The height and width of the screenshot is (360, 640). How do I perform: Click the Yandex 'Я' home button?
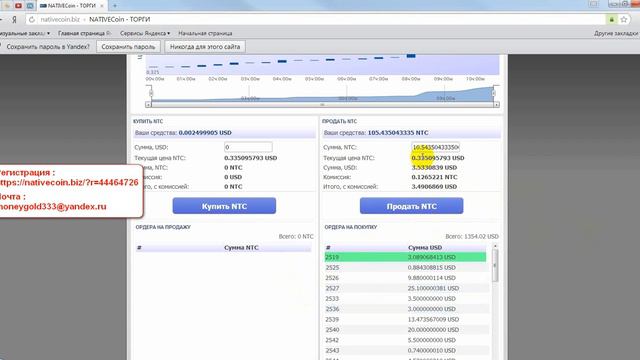[14, 19]
